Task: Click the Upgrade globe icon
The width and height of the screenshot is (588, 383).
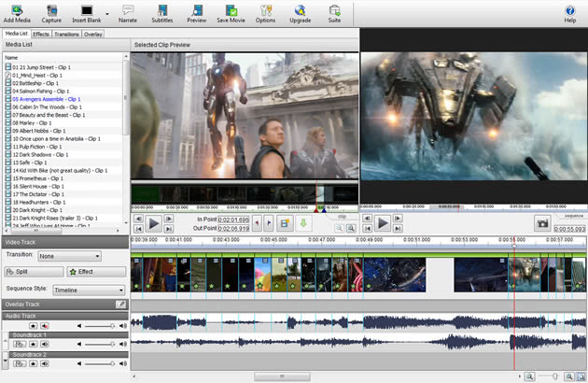Action: (x=300, y=10)
